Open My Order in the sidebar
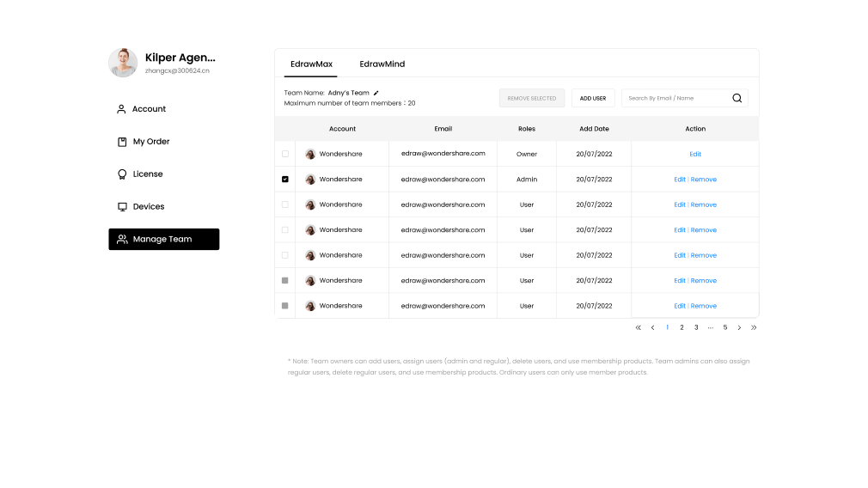868x488 pixels. (144, 142)
